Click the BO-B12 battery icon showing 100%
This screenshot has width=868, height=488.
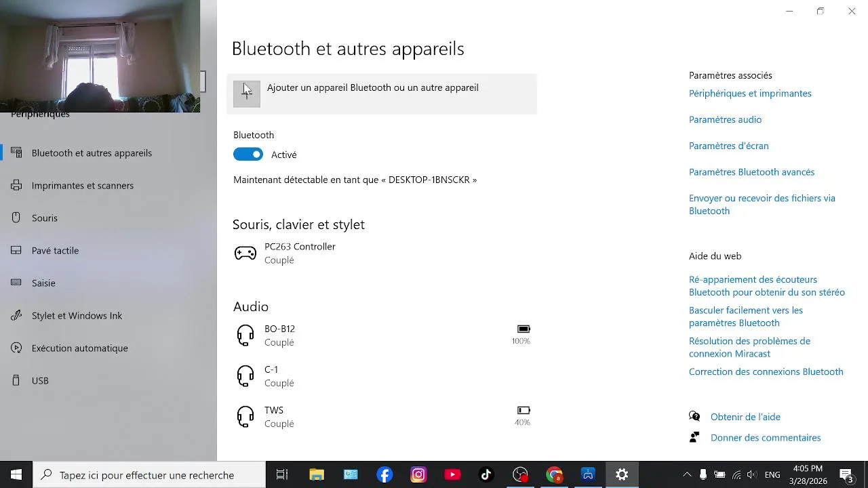pyautogui.click(x=524, y=329)
